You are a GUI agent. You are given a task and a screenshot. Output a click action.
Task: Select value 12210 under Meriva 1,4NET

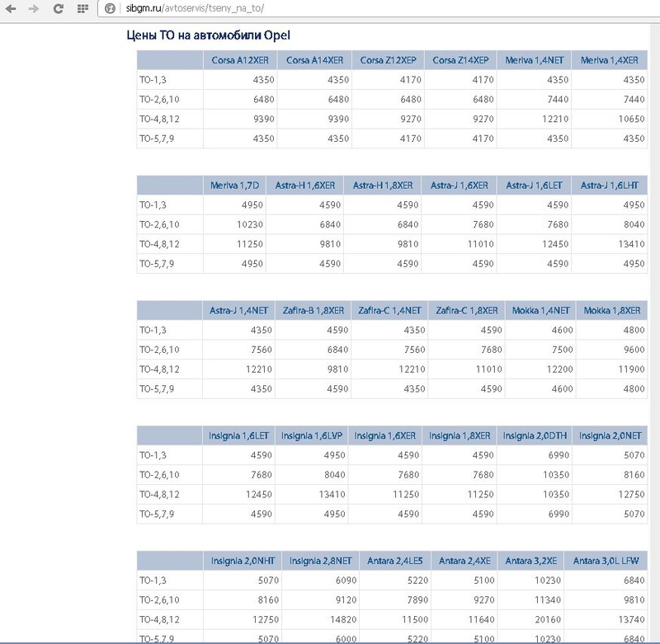[x=554, y=119]
